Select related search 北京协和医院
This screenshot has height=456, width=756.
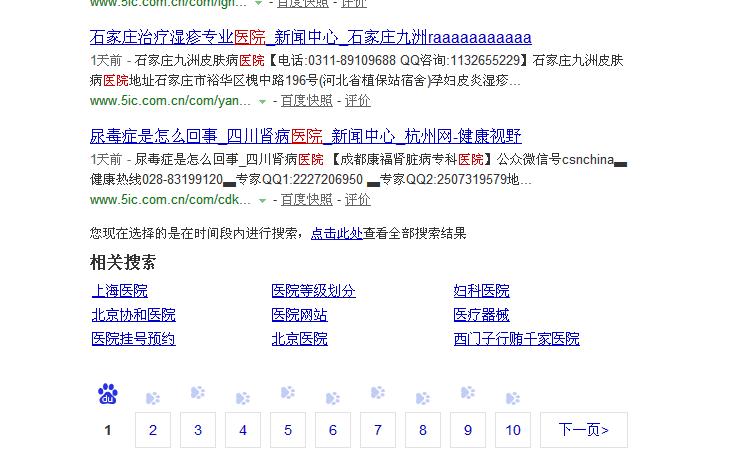pyautogui.click(x=133, y=315)
